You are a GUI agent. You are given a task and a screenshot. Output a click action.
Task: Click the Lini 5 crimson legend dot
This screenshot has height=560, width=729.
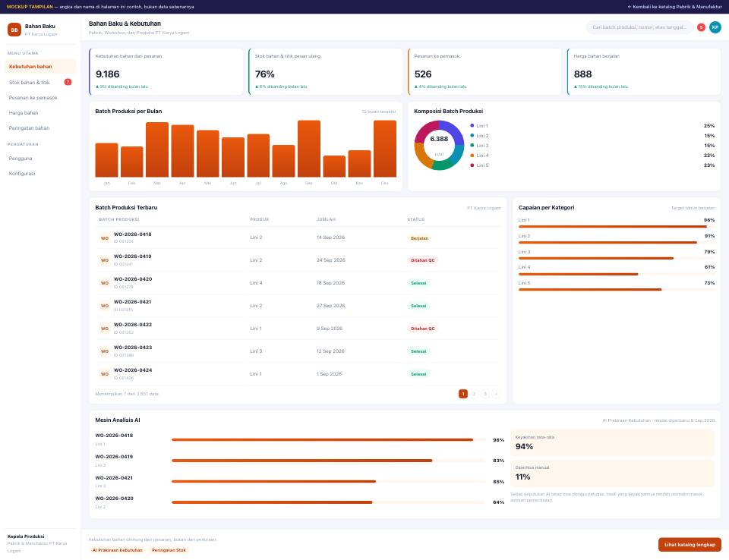click(x=472, y=165)
